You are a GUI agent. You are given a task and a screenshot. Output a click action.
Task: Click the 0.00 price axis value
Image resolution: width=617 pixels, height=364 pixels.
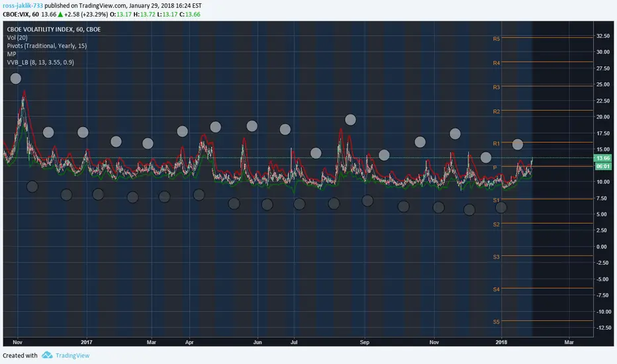click(x=602, y=247)
